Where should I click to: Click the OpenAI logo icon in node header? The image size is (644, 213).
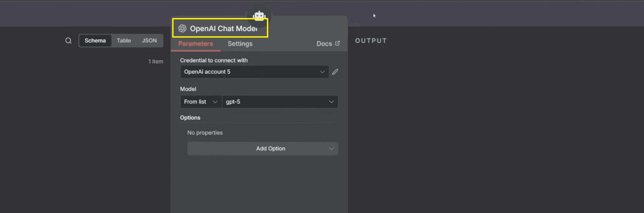pyautogui.click(x=182, y=28)
